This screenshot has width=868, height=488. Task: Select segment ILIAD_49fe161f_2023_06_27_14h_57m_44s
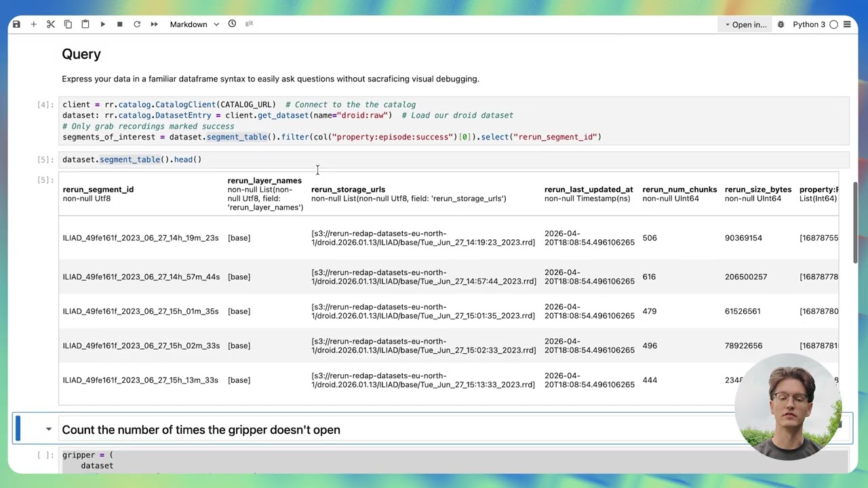coord(141,277)
